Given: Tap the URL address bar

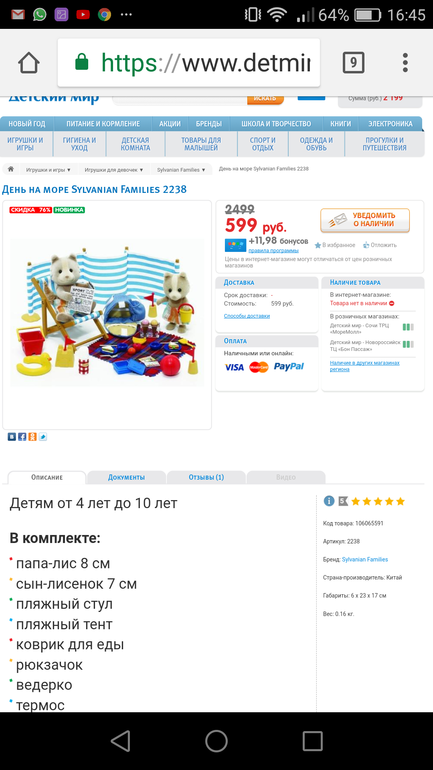Looking at the screenshot, I should coord(189,63).
